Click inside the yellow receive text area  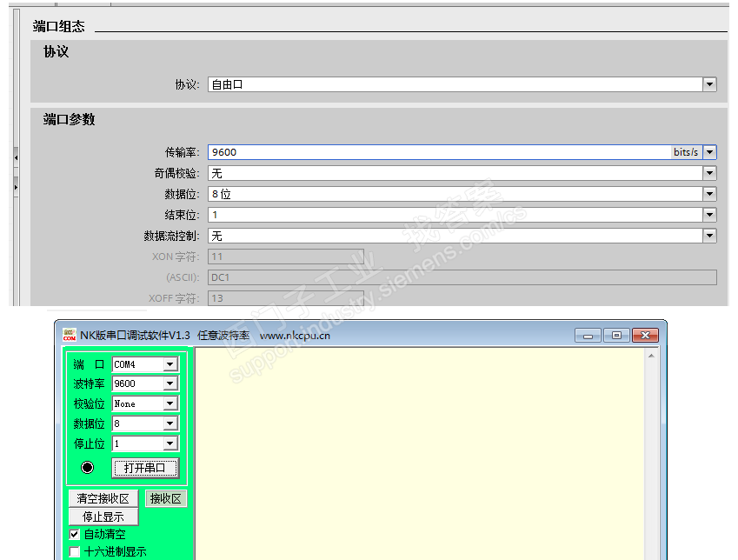click(x=420, y=452)
